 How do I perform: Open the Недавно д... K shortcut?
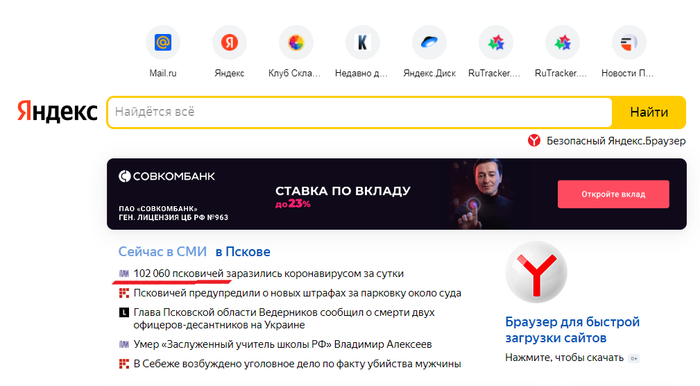coord(362,43)
